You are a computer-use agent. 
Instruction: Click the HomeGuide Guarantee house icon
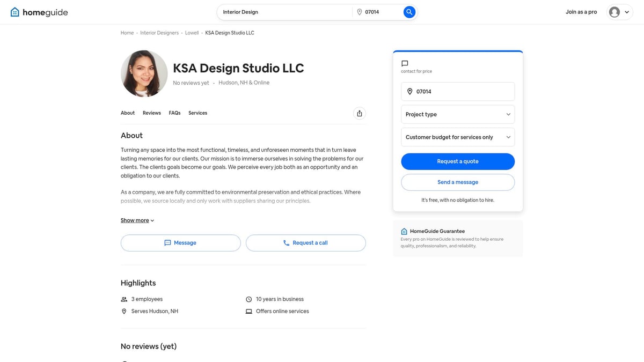coord(404,231)
